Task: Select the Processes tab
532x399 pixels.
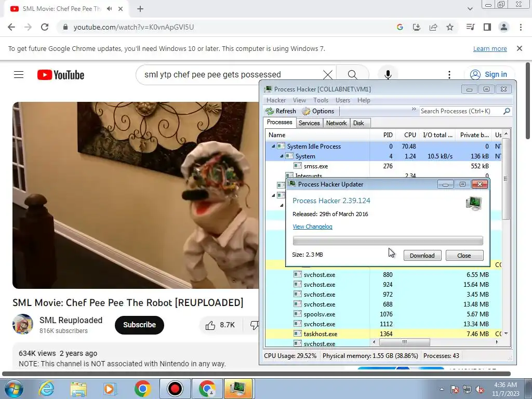Action: click(279, 122)
